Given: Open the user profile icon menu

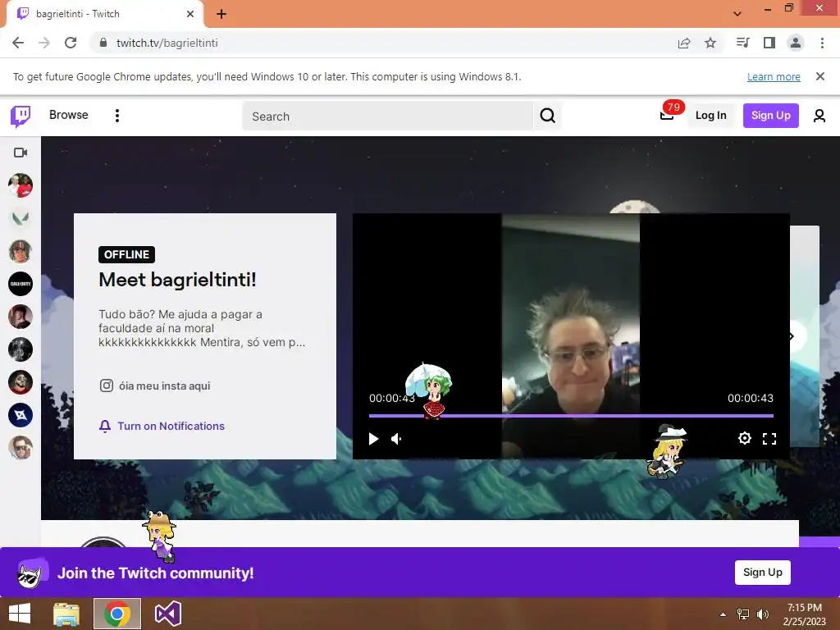Looking at the screenshot, I should [x=819, y=116].
